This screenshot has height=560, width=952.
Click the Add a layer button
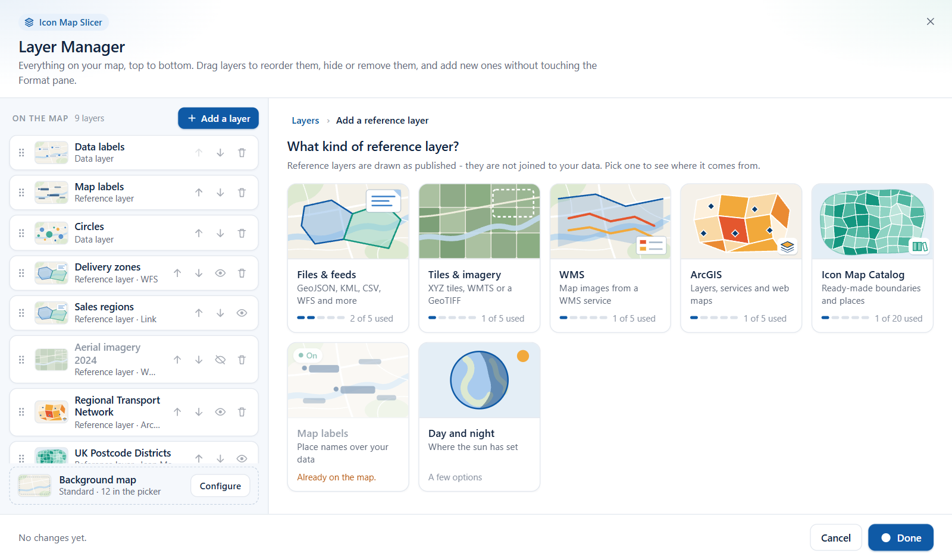(218, 118)
